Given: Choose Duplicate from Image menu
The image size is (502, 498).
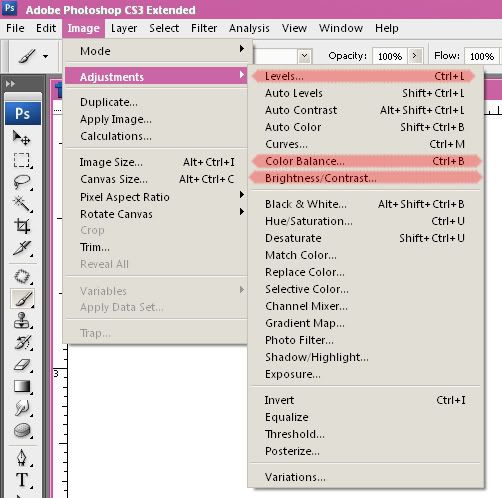Looking at the screenshot, I should tap(156, 102).
